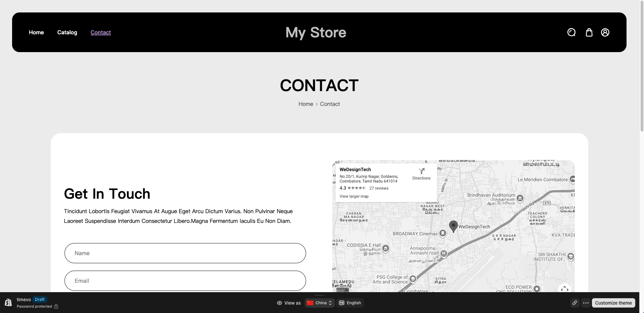
Task: Click the BROADWAY Cinemas map marker
Action: (x=443, y=233)
